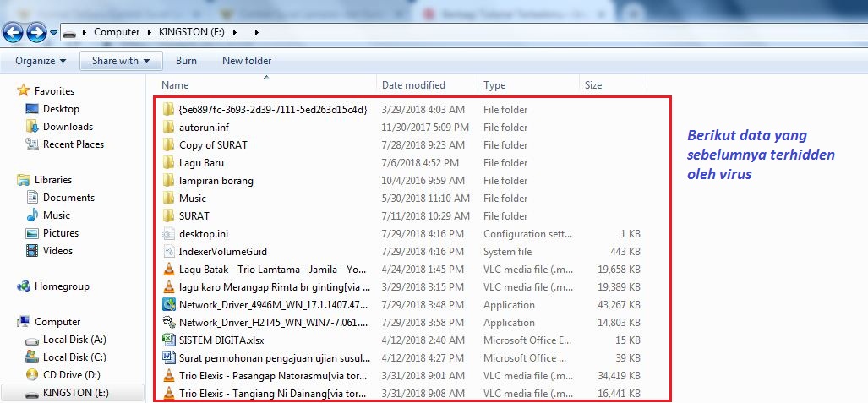
Task: Select the Lagu Baru folder icon
Action: point(169,163)
